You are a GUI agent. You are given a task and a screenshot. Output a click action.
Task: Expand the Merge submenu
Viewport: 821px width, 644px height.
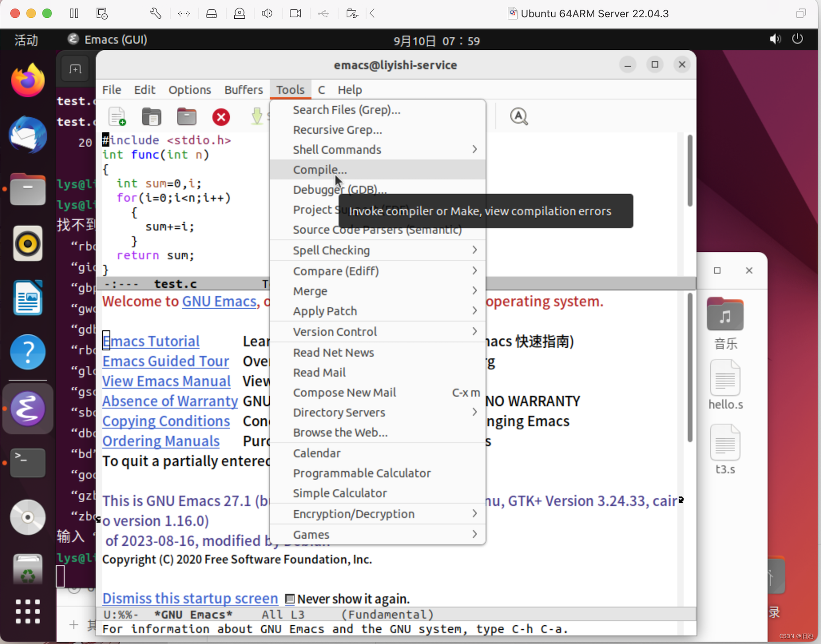(x=378, y=291)
